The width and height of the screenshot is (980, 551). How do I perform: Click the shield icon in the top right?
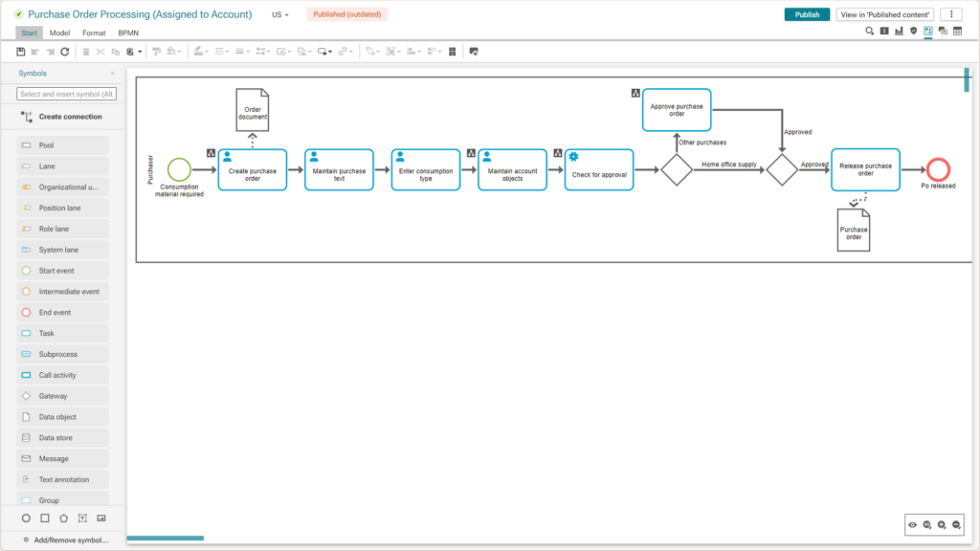913,32
